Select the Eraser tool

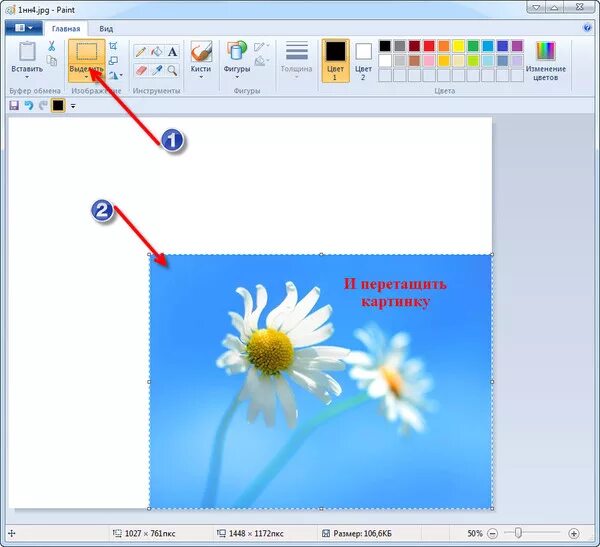pos(141,70)
